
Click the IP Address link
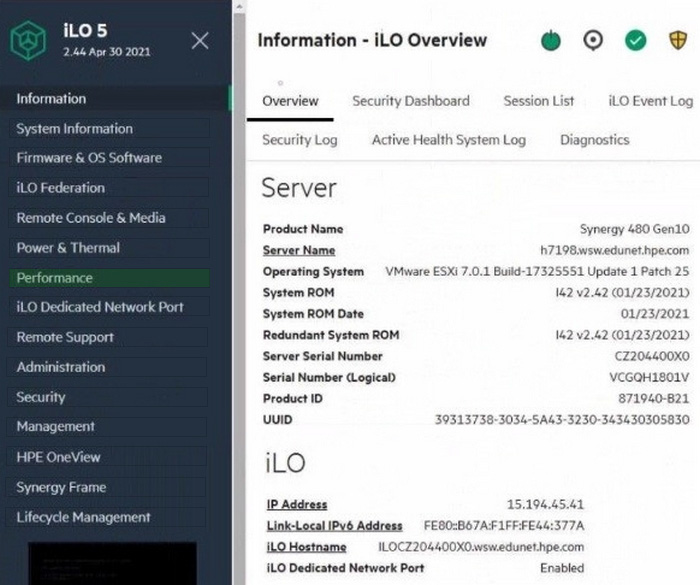[297, 504]
